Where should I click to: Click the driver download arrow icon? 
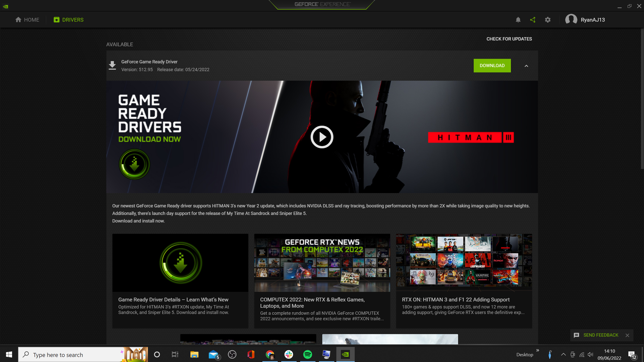pyautogui.click(x=112, y=65)
